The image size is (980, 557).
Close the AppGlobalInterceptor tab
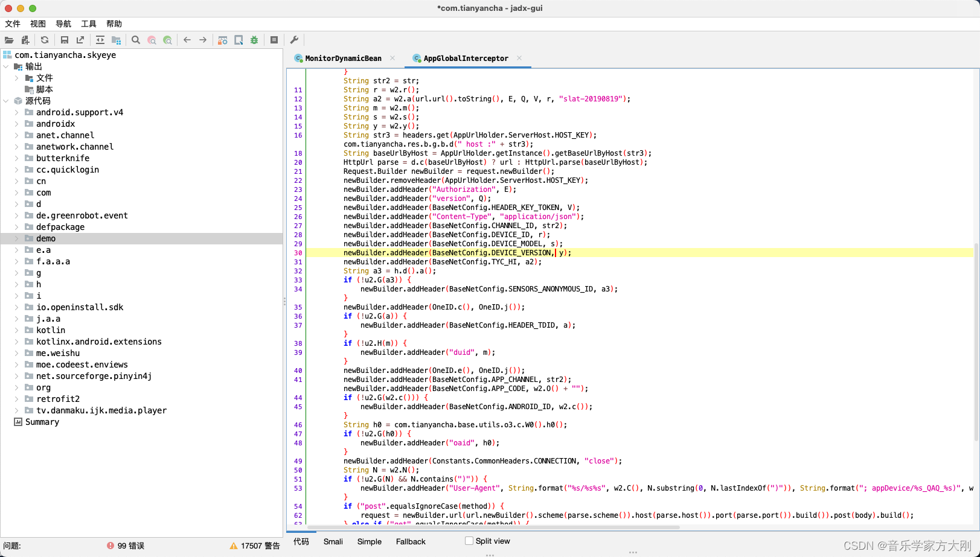coord(519,58)
